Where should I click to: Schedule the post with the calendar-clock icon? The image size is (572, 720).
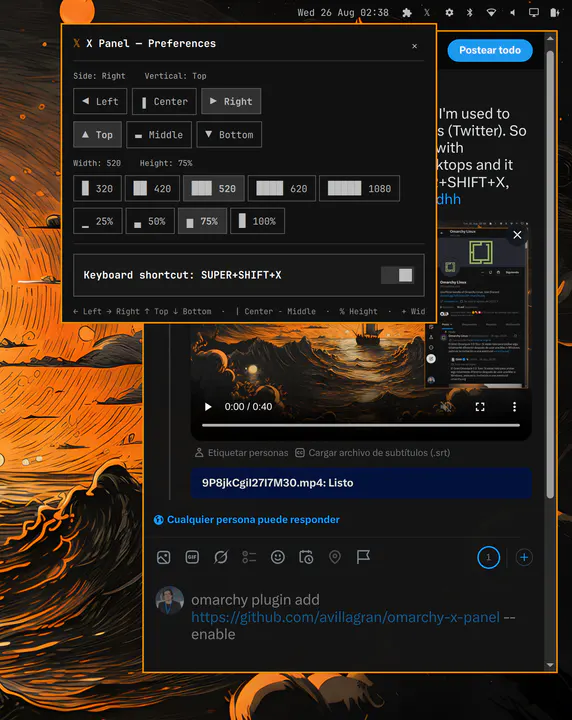click(x=306, y=557)
